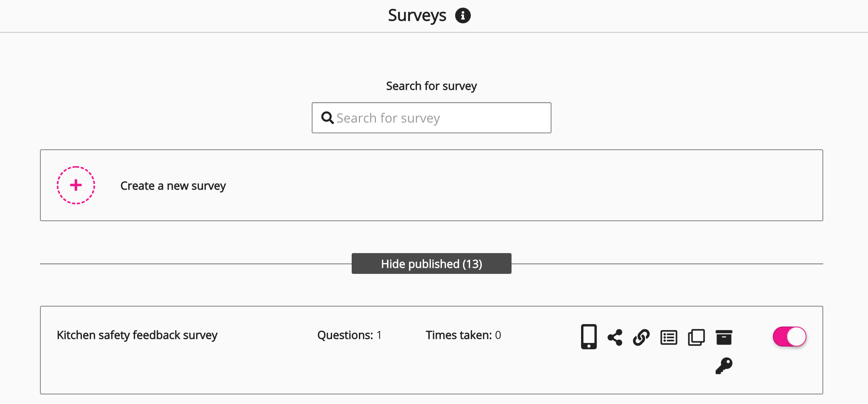Click the Create a new survey text
The height and width of the screenshot is (404, 868).
(x=173, y=186)
